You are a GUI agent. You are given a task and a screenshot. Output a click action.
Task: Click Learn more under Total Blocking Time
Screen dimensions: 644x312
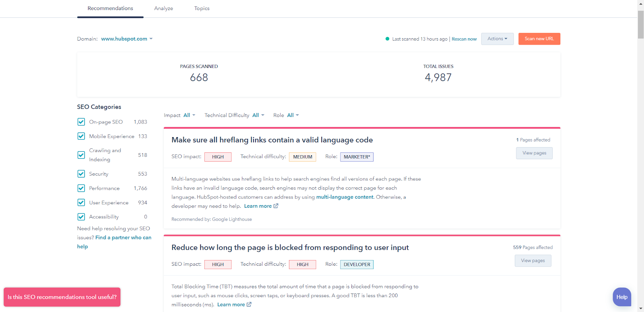[231, 304]
